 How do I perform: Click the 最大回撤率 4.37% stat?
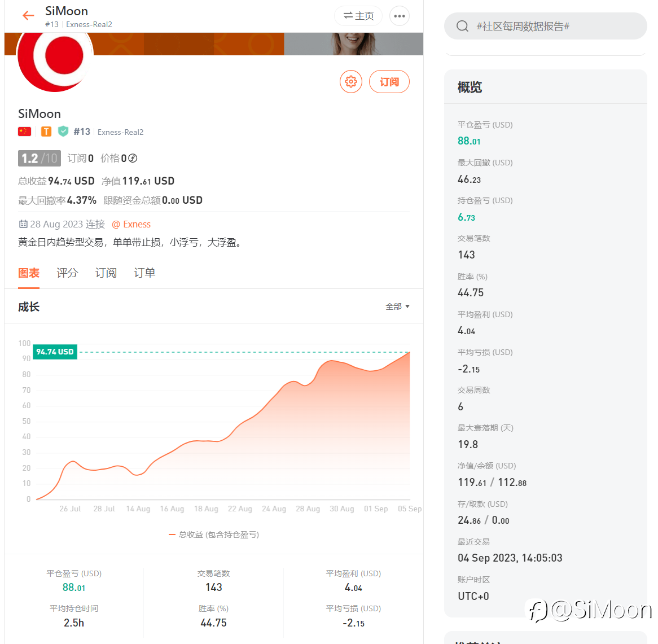click(x=57, y=200)
